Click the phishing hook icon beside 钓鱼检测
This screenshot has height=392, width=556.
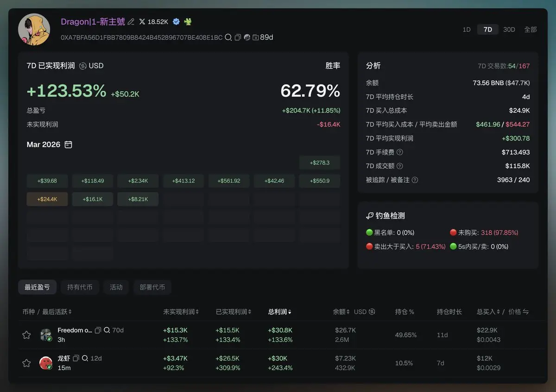[x=370, y=216]
